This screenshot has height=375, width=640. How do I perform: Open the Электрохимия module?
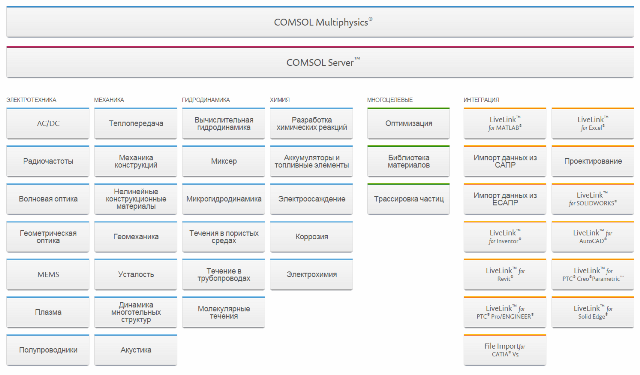(x=311, y=274)
